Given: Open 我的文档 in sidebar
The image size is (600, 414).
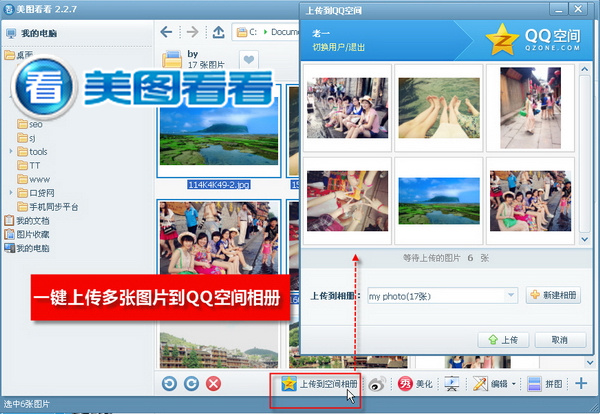Looking at the screenshot, I should click(x=27, y=220).
